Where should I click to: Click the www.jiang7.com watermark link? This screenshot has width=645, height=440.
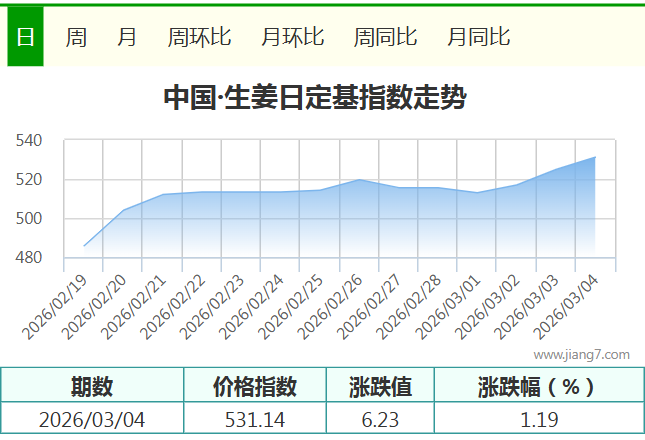[581, 354]
